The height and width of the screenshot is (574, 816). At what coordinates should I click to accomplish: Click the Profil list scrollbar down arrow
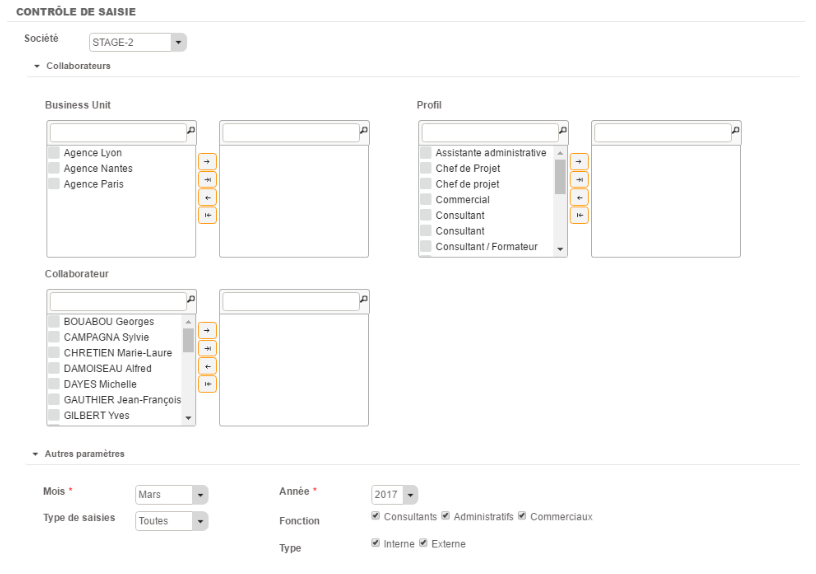click(560, 248)
